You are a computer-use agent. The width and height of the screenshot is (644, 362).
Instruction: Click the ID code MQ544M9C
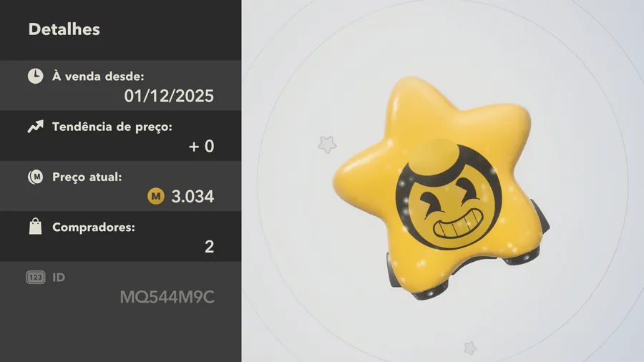click(x=167, y=297)
